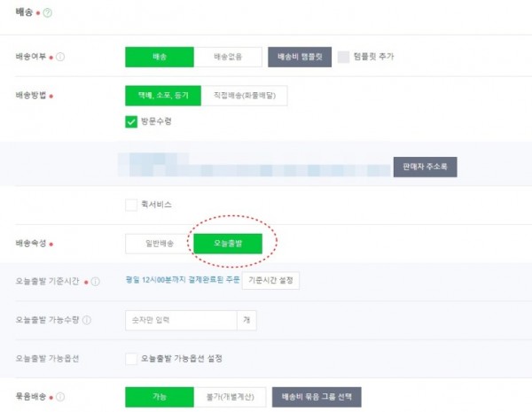This screenshot has height=412, width=532.
Task: Choose 택배, 소포, 등기 delivery method
Action: point(163,96)
